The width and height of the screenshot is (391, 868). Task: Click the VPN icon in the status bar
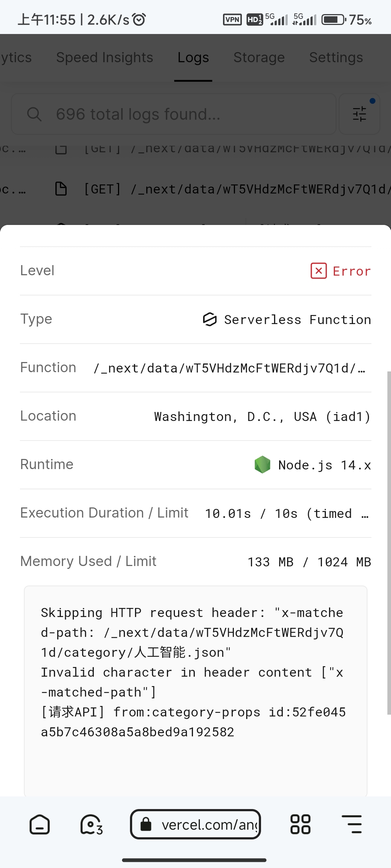pos(232,20)
